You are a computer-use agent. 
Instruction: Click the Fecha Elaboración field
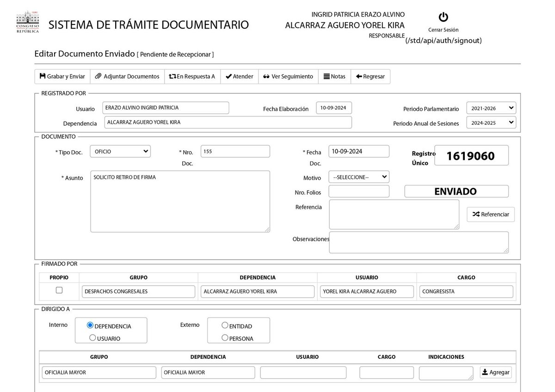pos(334,108)
